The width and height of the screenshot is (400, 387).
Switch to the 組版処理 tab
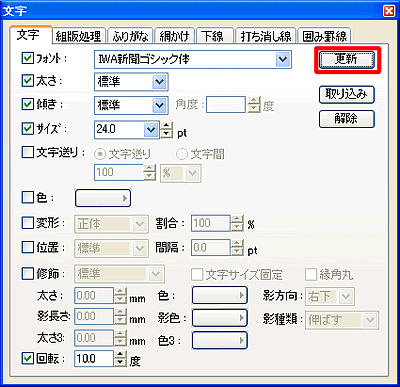(x=79, y=36)
